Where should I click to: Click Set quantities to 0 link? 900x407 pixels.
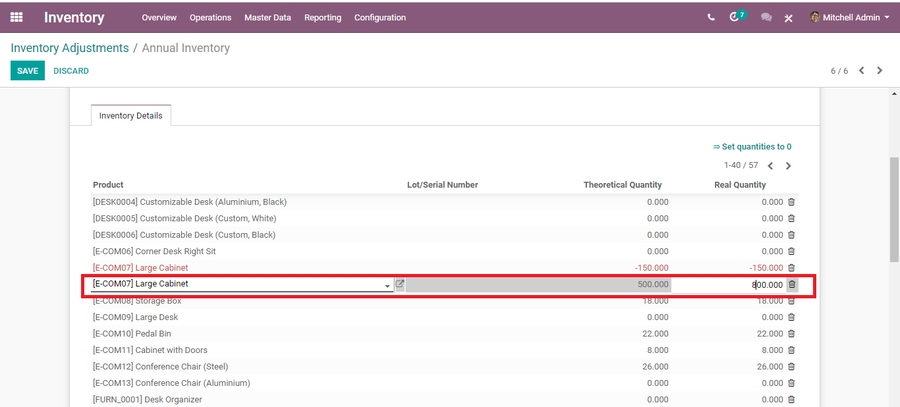(752, 146)
